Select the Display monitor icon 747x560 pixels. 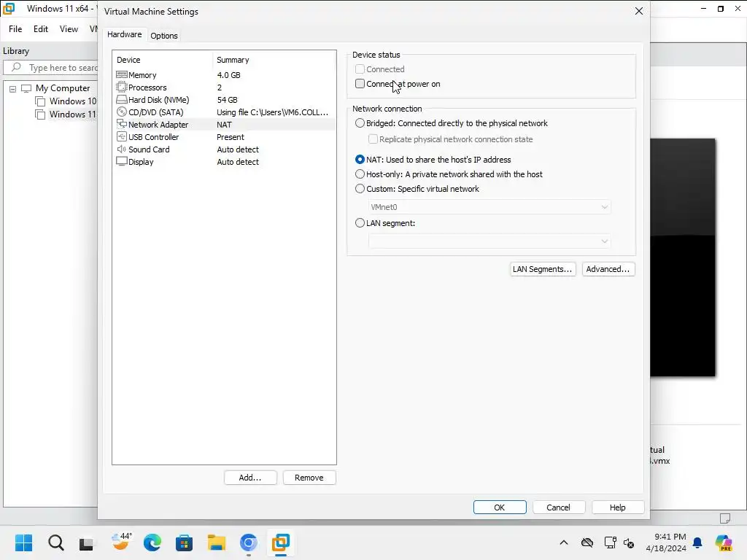(122, 161)
